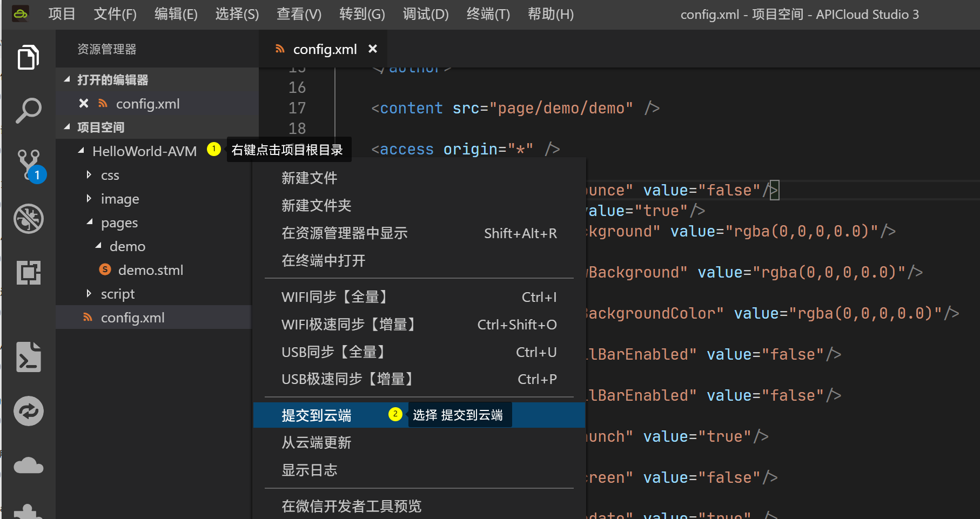980x519 pixels.
Task: Expand the css folder
Action: pos(89,174)
